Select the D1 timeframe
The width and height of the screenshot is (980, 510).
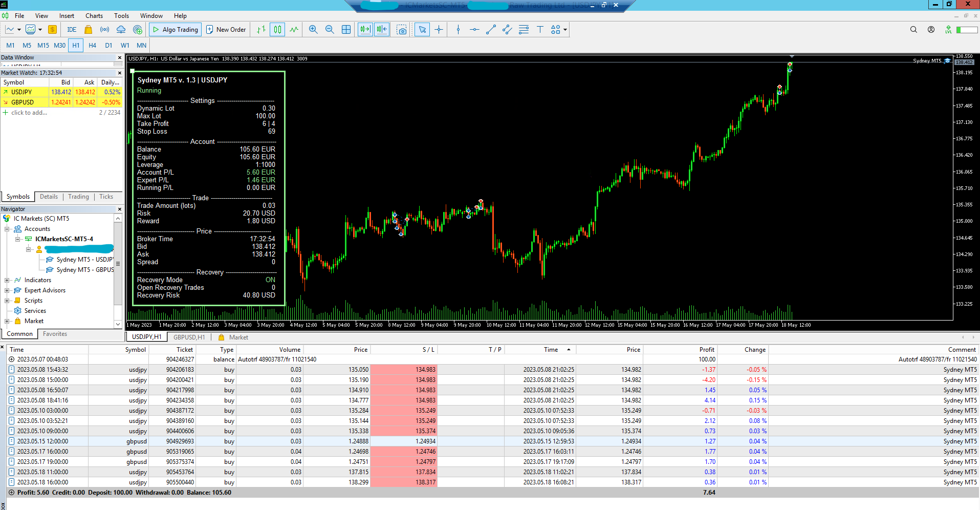coord(108,46)
